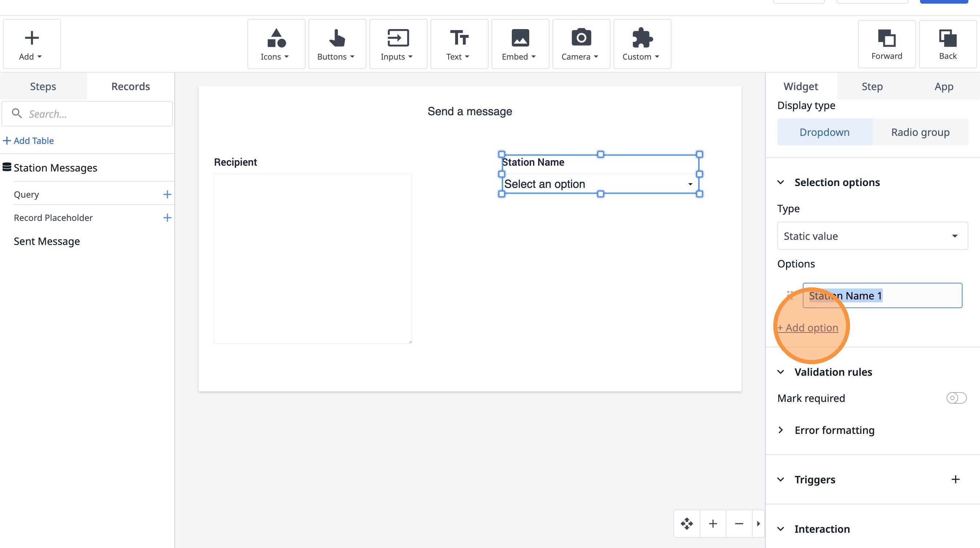The width and height of the screenshot is (980, 548).
Task: Click the Add option link
Action: click(808, 328)
